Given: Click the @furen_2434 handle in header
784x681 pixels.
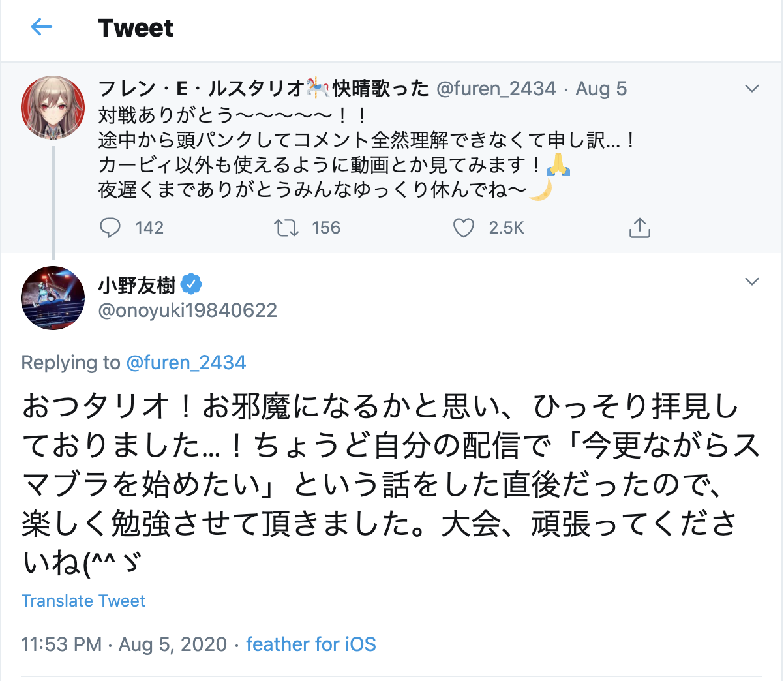Looking at the screenshot, I should click(496, 89).
